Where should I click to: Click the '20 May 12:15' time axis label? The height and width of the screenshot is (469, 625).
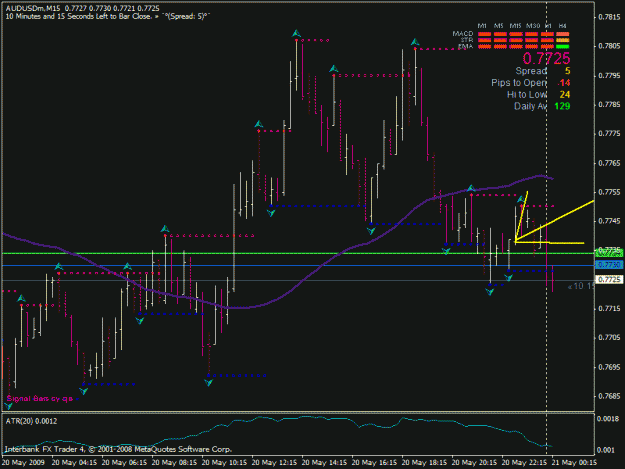274,463
